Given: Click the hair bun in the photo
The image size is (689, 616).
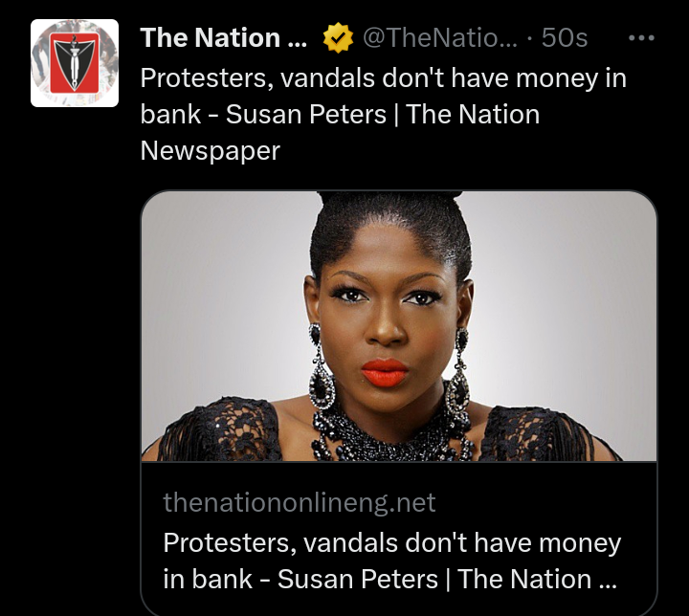Looking at the screenshot, I should [x=390, y=203].
